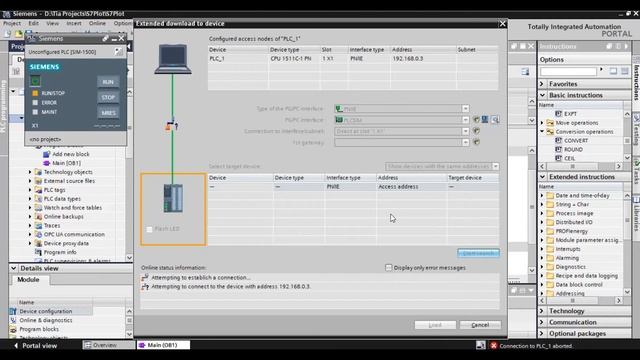Click the Distributed I/O folder
Screen dimensions: 640x360
click(573, 222)
